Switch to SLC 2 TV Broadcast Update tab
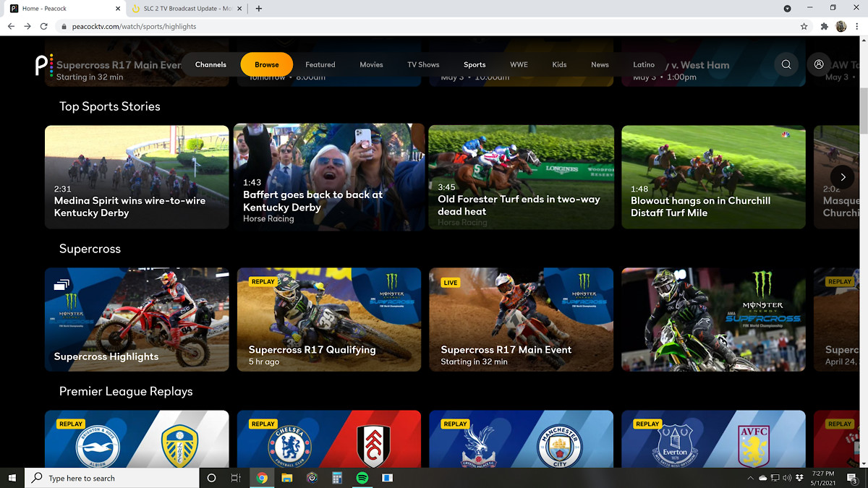Screen dimensions: 868x488 [x=187, y=9]
